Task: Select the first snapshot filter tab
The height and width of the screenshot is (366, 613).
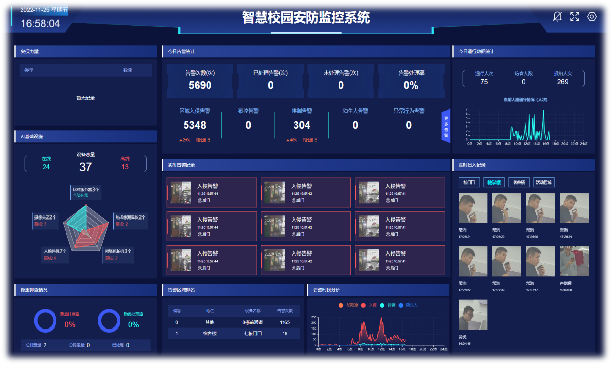Action: (469, 183)
